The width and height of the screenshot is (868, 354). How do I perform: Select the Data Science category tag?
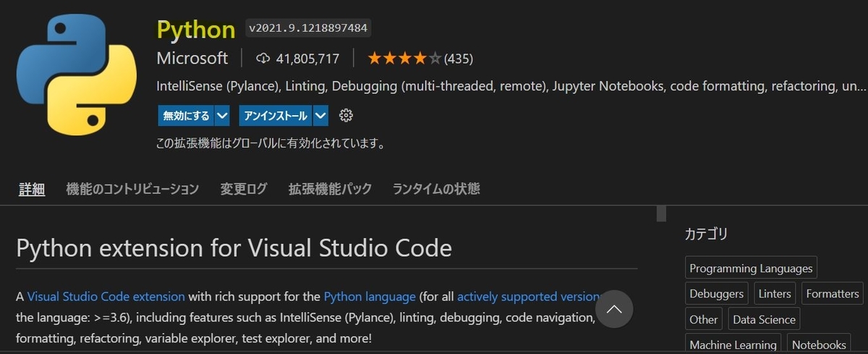click(x=764, y=319)
